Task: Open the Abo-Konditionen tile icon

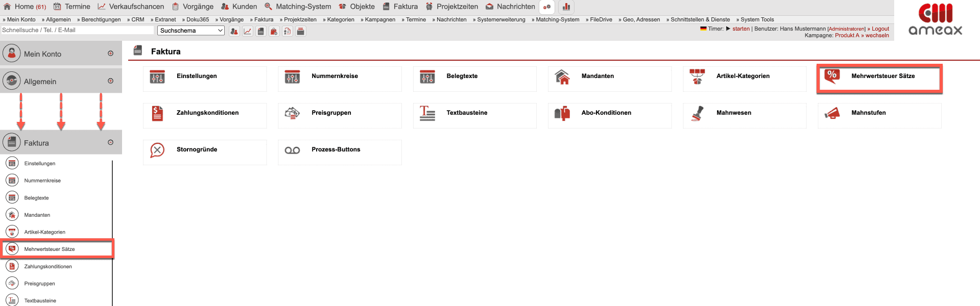Action: 562,113
